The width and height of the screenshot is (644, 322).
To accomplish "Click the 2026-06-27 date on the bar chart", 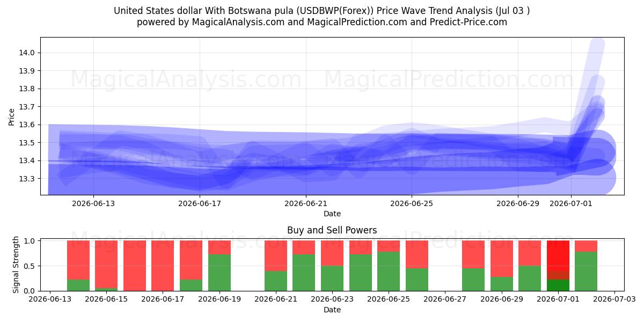I will (445, 299).
